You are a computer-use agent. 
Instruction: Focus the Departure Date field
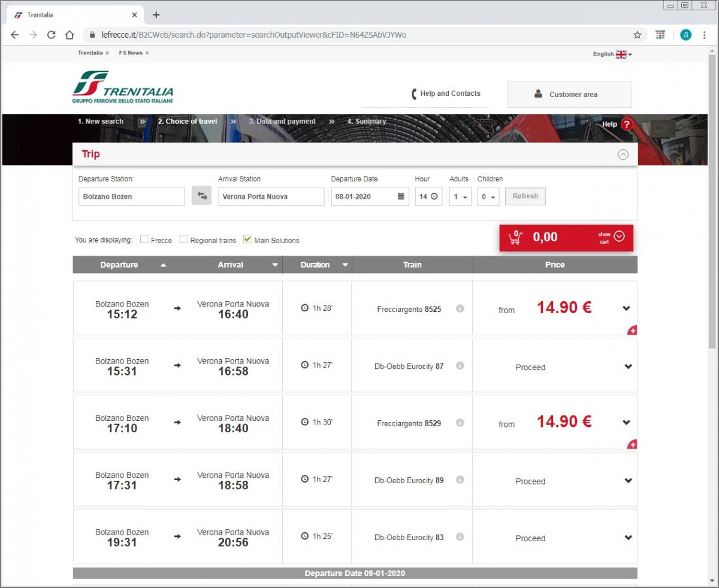(370, 196)
